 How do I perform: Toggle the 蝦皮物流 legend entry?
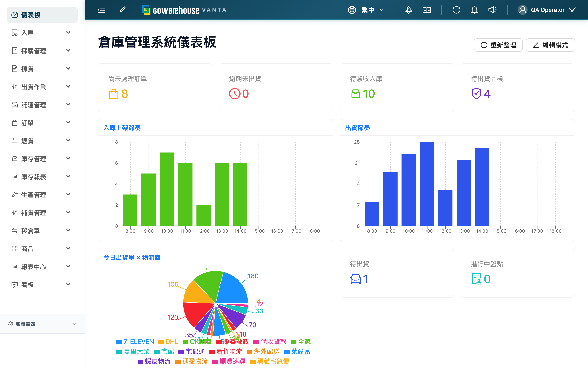pyautogui.click(x=154, y=361)
